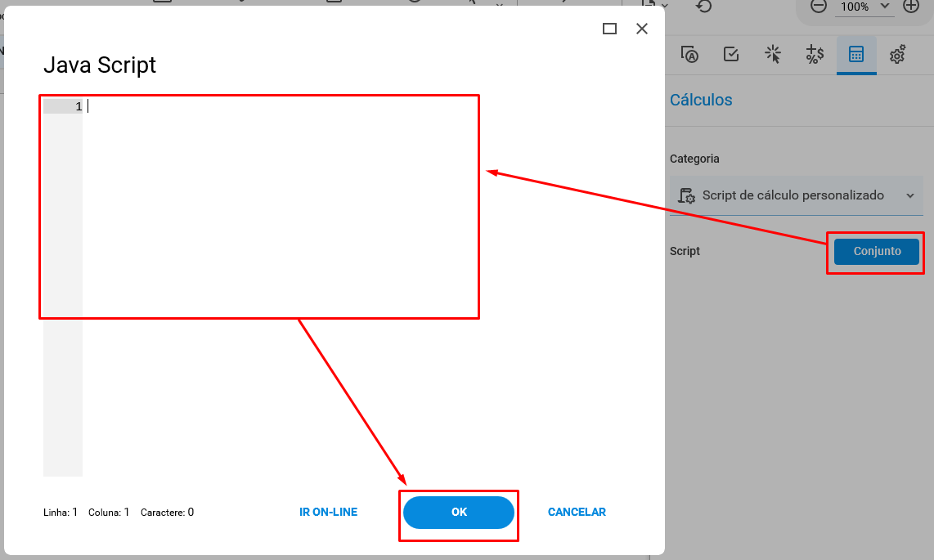Click the rotate icon in top toolbar
Viewport: 934px width, 560px height.
click(703, 6)
